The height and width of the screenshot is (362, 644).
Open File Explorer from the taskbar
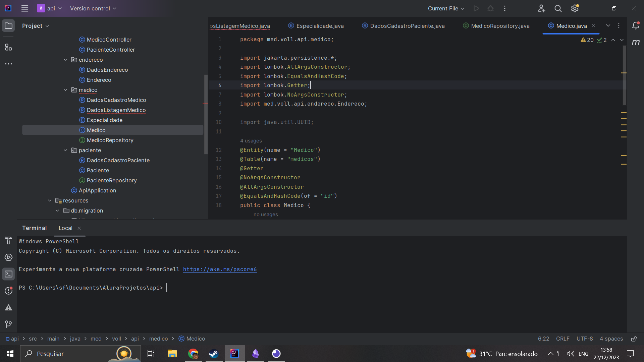pos(172,354)
